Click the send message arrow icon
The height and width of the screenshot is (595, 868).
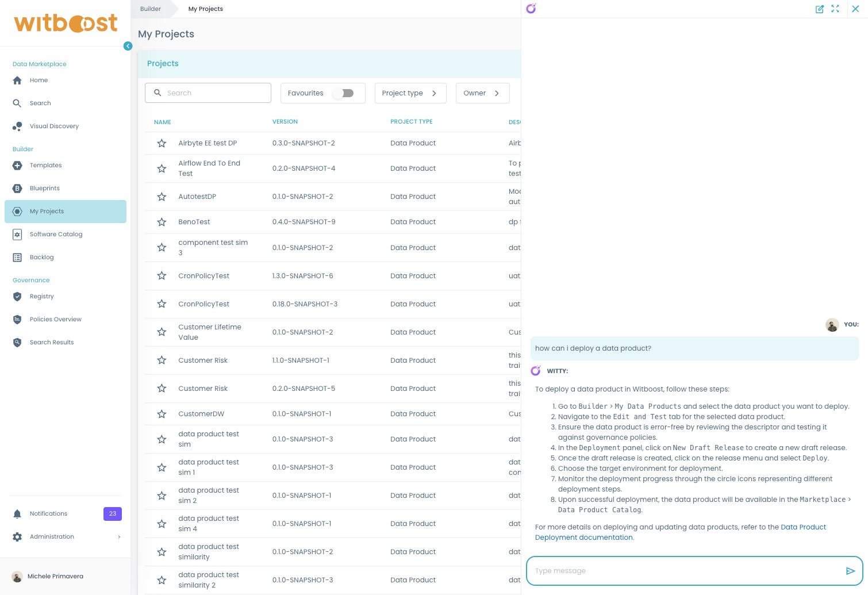(850, 571)
